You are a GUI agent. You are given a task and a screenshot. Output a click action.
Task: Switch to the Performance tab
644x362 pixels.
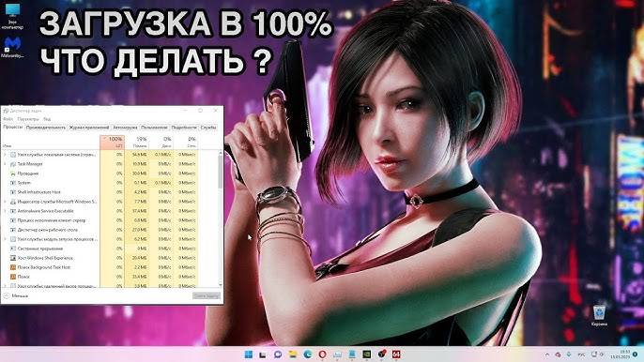(x=46, y=128)
